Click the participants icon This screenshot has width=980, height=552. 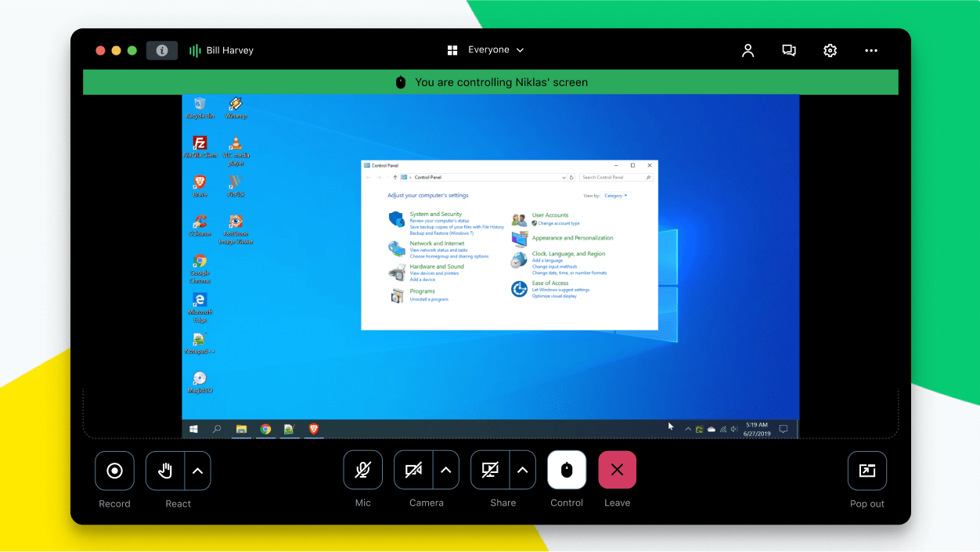(748, 50)
